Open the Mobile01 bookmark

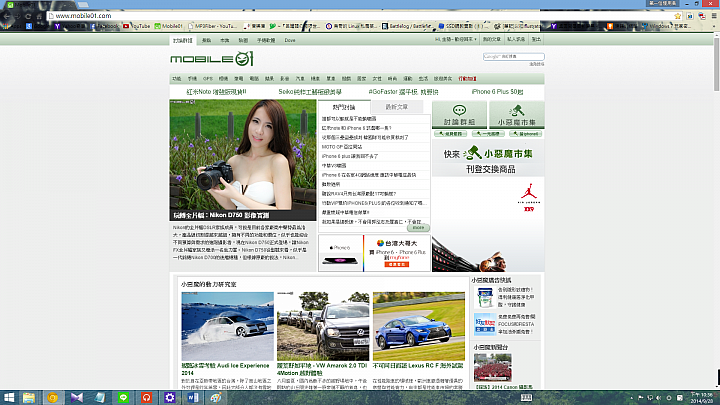pos(169,26)
